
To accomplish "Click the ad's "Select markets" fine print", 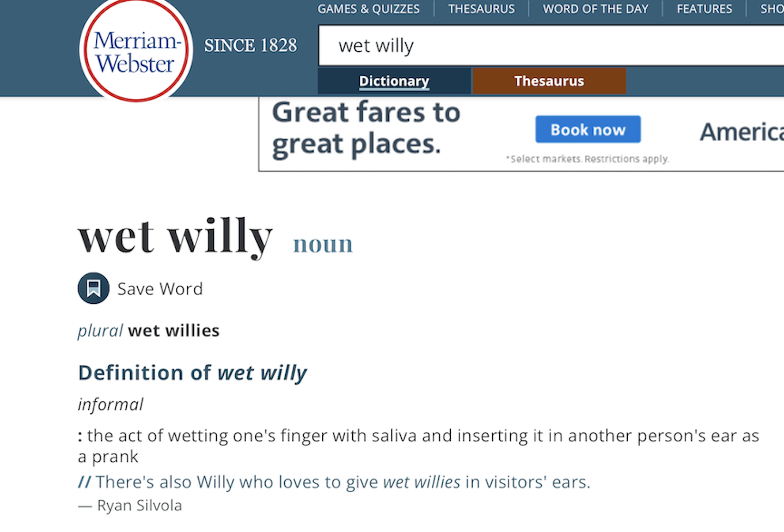I will point(587,159).
